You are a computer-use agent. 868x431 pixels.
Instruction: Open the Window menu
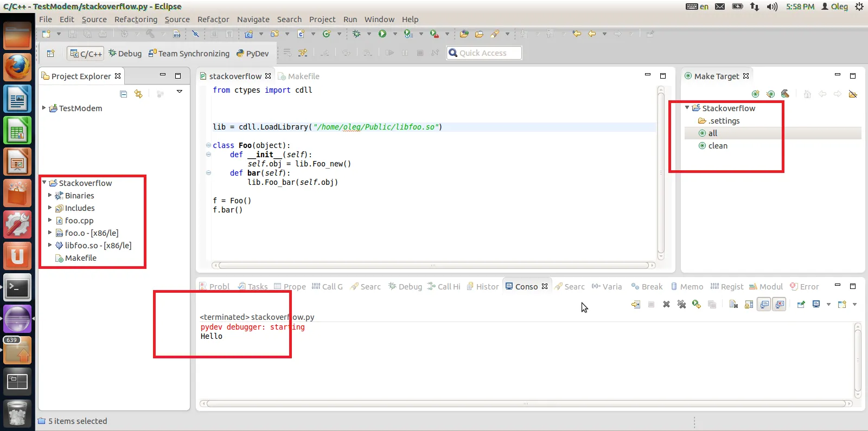[379, 20]
